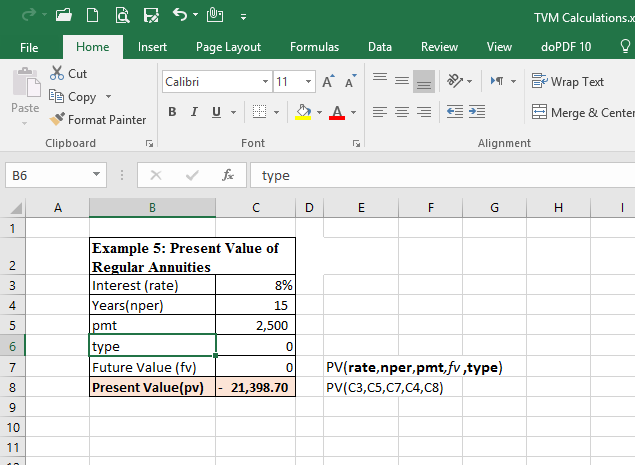Open the doPDF 10 tab
The height and width of the screenshot is (465, 635).
566,47
